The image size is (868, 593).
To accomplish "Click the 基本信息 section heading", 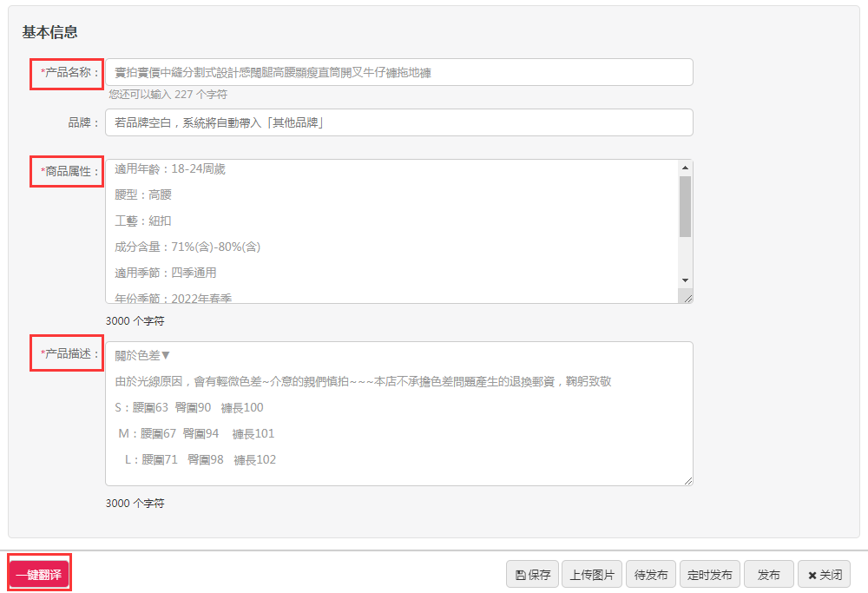I will [x=49, y=32].
